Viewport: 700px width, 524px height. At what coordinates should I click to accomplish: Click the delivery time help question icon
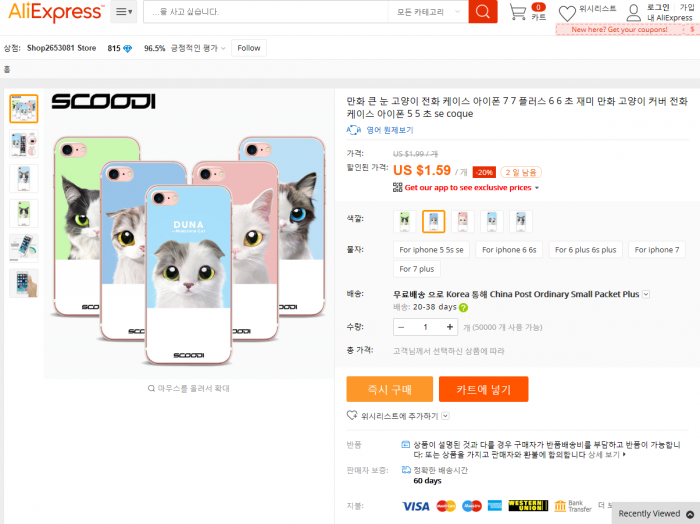(x=463, y=308)
